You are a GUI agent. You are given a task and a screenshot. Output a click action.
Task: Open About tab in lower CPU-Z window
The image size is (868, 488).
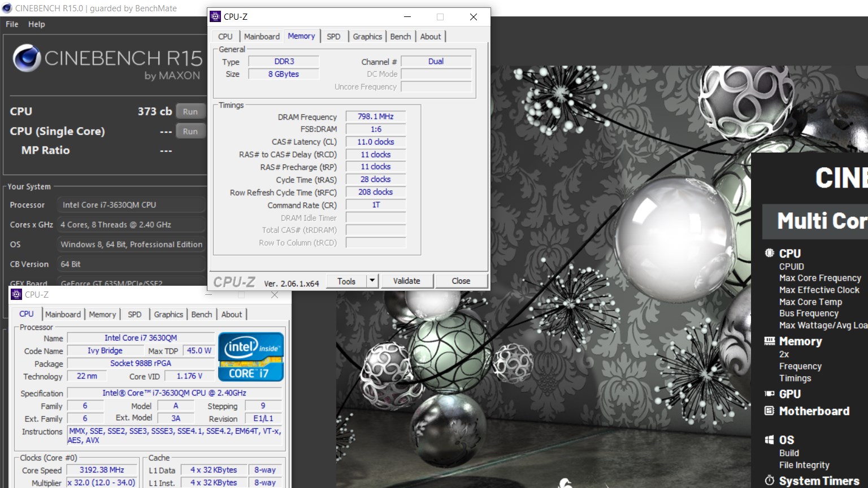click(232, 314)
